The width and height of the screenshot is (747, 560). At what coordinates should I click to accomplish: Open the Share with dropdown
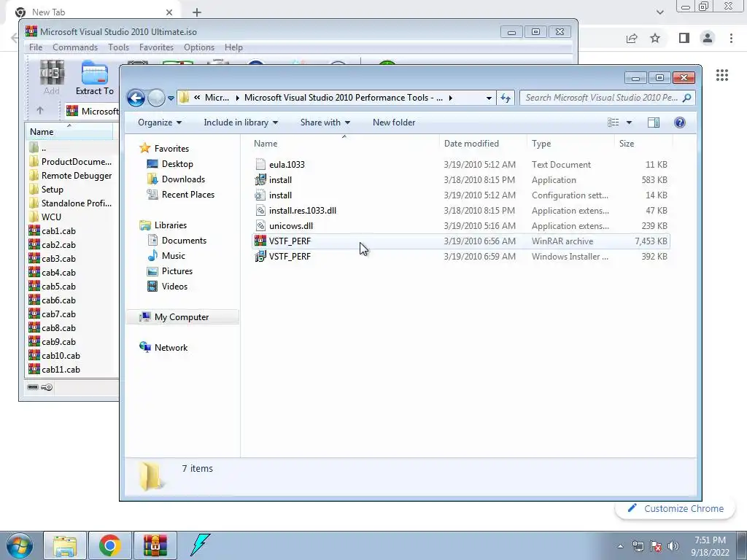click(x=325, y=122)
